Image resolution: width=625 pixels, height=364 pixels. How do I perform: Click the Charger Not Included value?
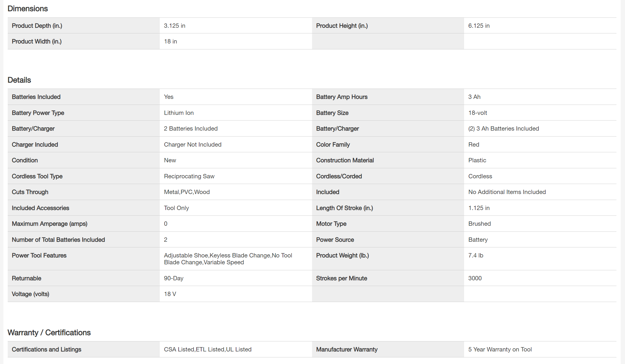192,145
